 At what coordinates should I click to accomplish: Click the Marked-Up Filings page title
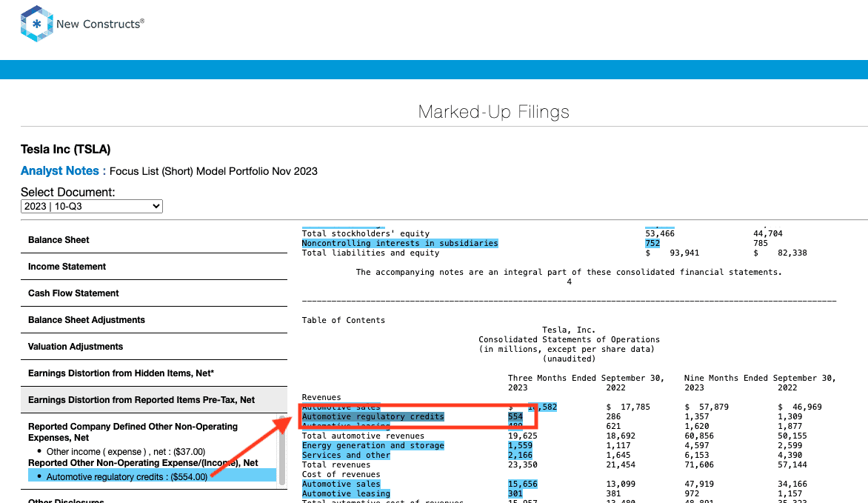[494, 111]
